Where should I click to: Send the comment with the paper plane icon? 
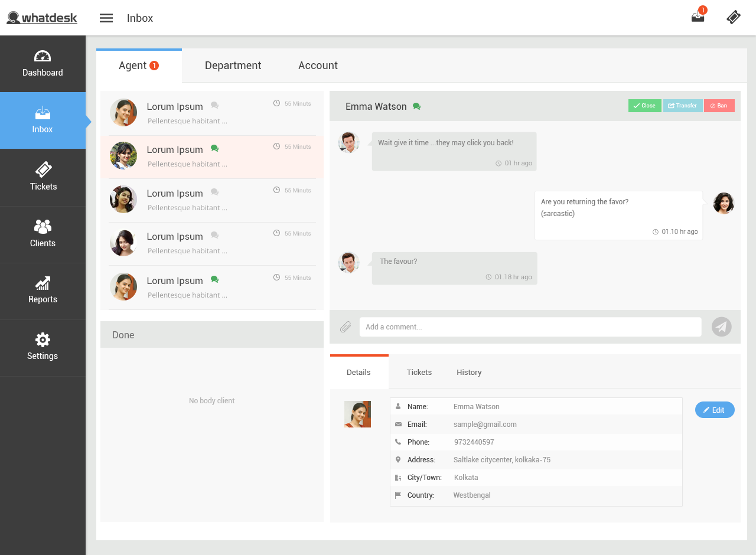click(x=721, y=327)
